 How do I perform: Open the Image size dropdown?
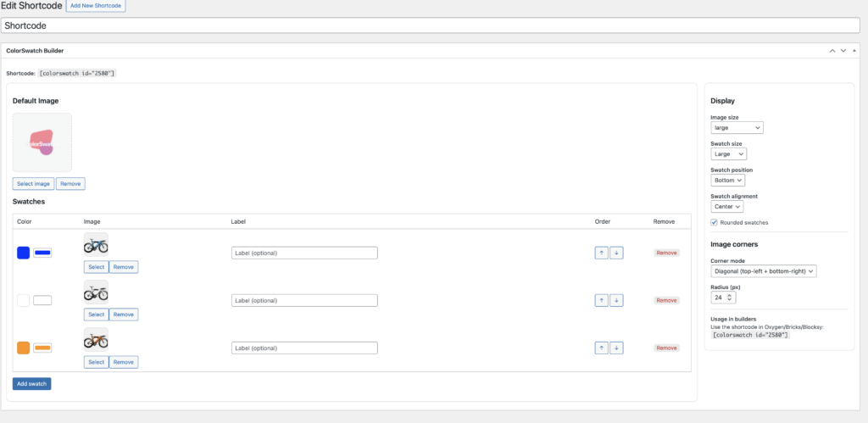[737, 127]
